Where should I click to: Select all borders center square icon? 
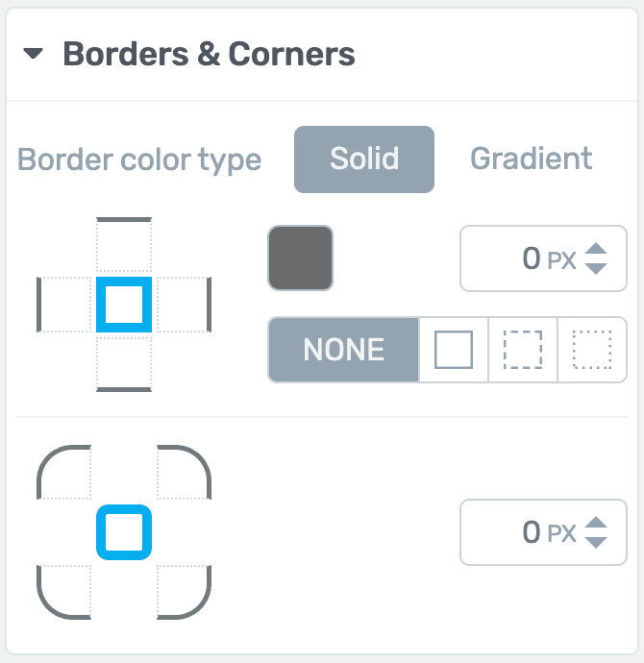[124, 305]
